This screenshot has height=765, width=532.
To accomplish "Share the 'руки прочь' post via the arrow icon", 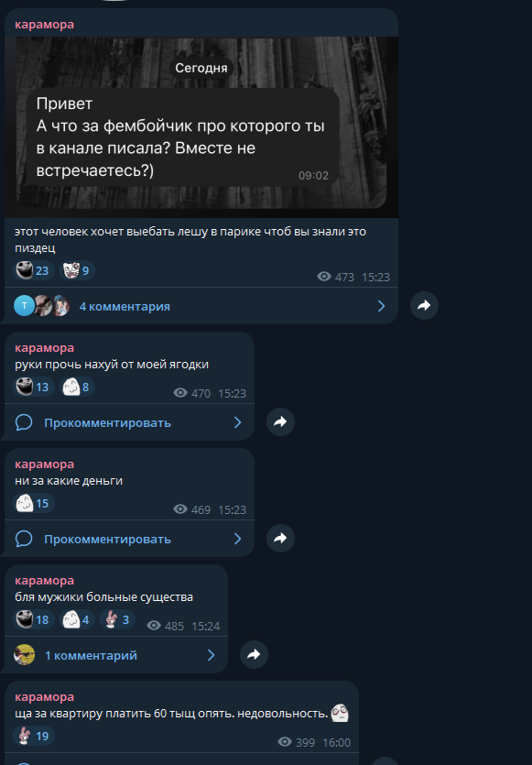I will coord(280,422).
